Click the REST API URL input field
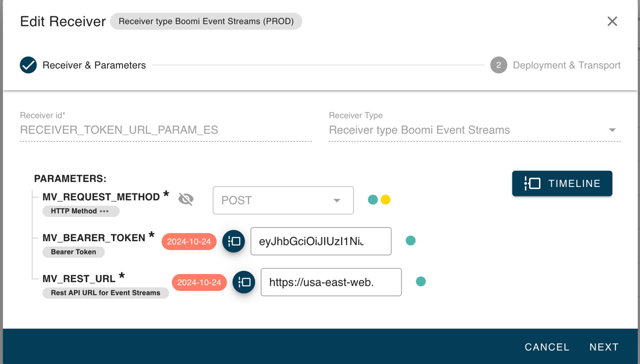The height and width of the screenshot is (364, 640). point(331,282)
